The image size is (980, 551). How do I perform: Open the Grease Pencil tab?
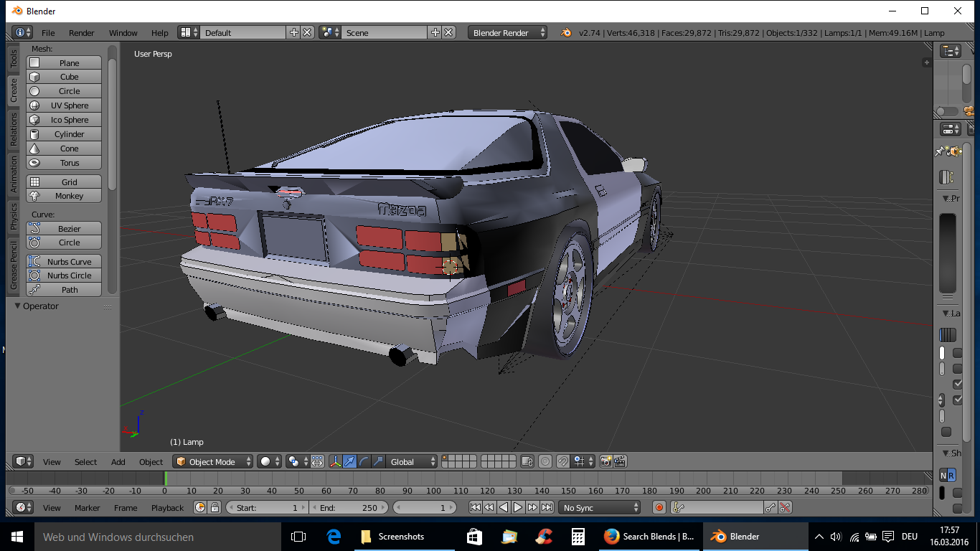[13, 265]
